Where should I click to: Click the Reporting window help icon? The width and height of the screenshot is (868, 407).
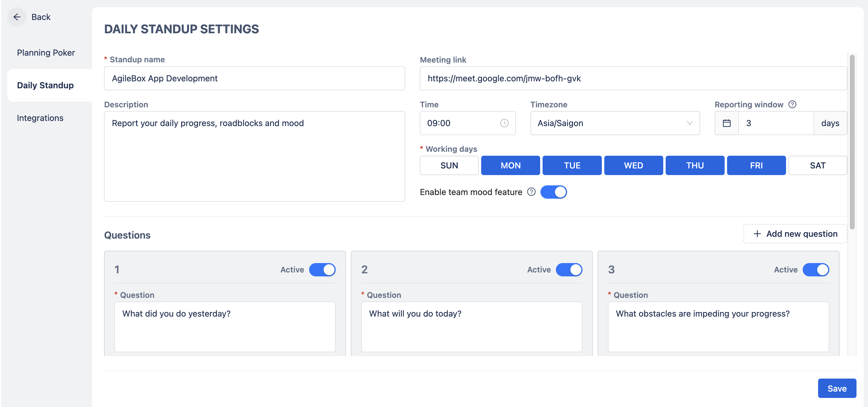coord(792,104)
